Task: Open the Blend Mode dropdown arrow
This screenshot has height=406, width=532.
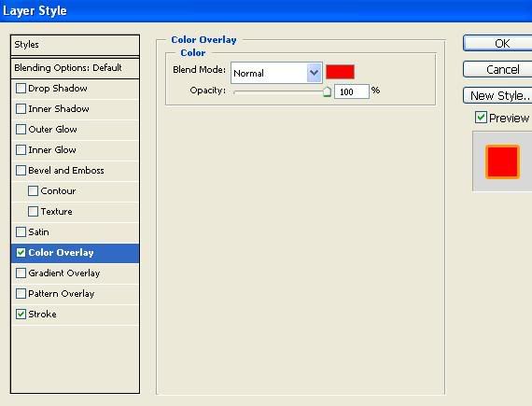Action: pyautogui.click(x=315, y=73)
